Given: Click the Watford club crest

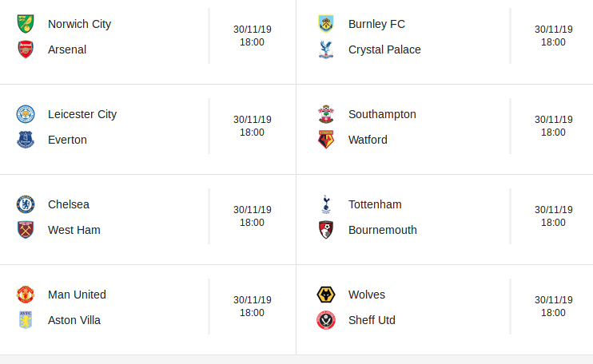Looking at the screenshot, I should pyautogui.click(x=326, y=140).
